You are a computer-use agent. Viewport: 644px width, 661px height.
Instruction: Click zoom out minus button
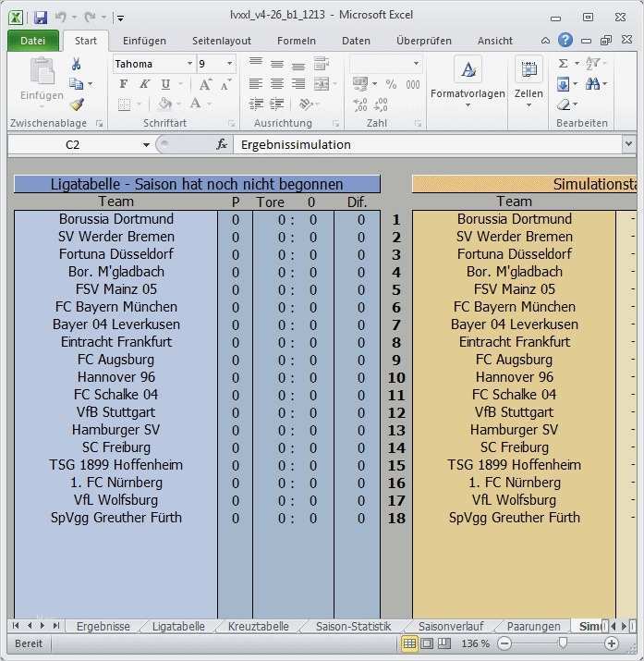tap(504, 643)
